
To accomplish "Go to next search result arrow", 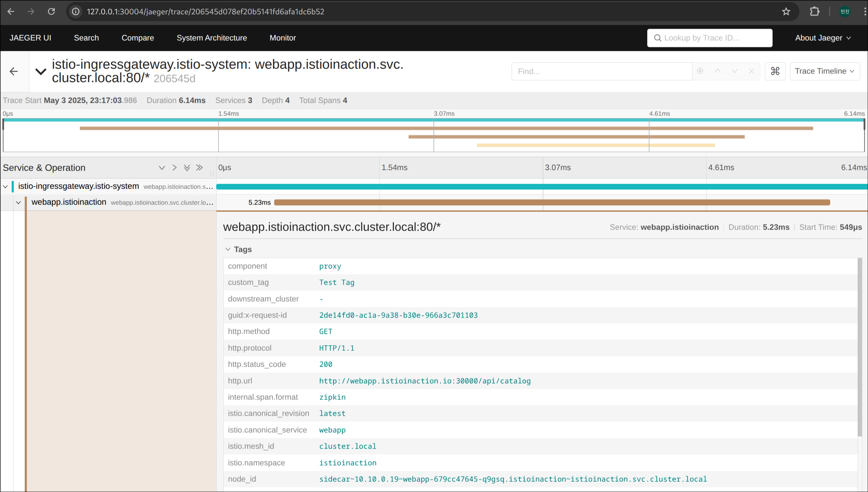I will pos(734,71).
